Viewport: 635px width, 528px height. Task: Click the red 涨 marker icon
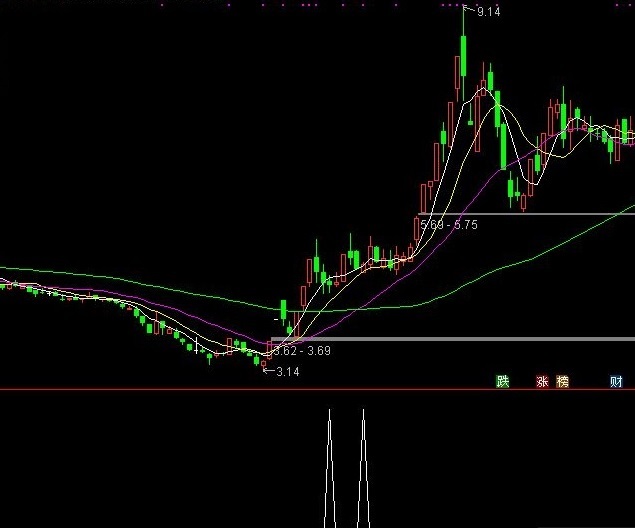pyautogui.click(x=542, y=381)
